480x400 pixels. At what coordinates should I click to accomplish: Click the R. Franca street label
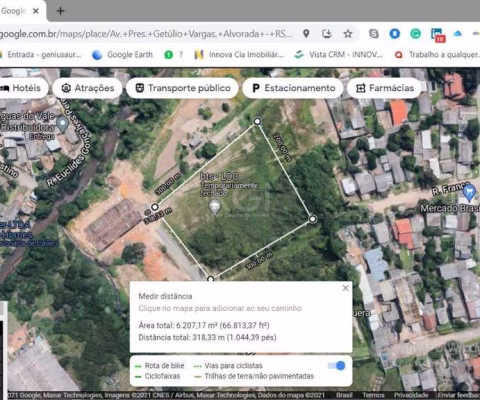click(450, 189)
